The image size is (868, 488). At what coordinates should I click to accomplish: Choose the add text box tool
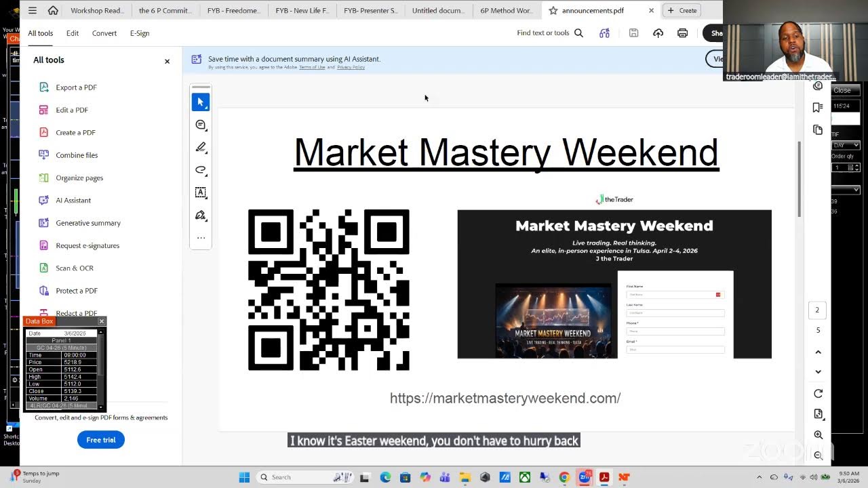tap(200, 192)
